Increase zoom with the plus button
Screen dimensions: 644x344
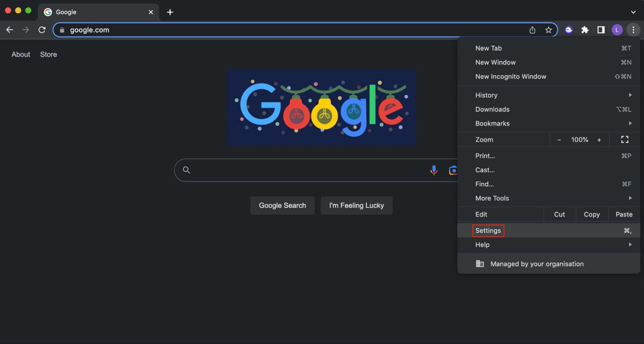[x=599, y=140]
